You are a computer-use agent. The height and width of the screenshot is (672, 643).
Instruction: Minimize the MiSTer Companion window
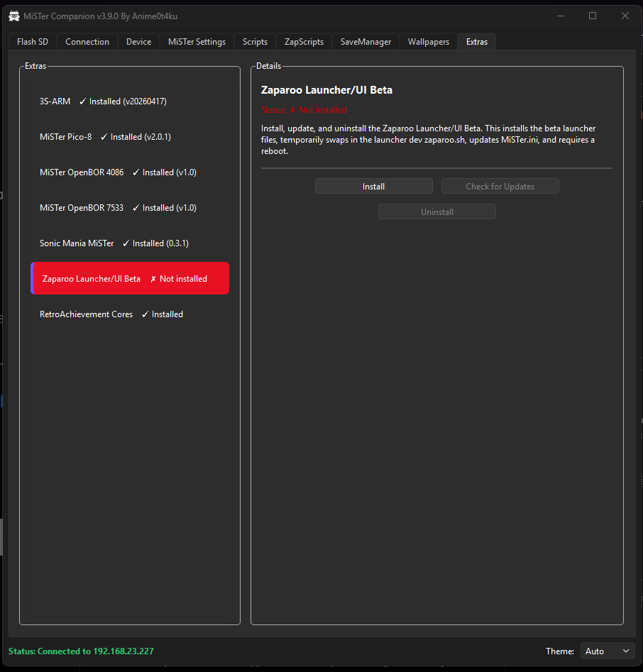(561, 16)
